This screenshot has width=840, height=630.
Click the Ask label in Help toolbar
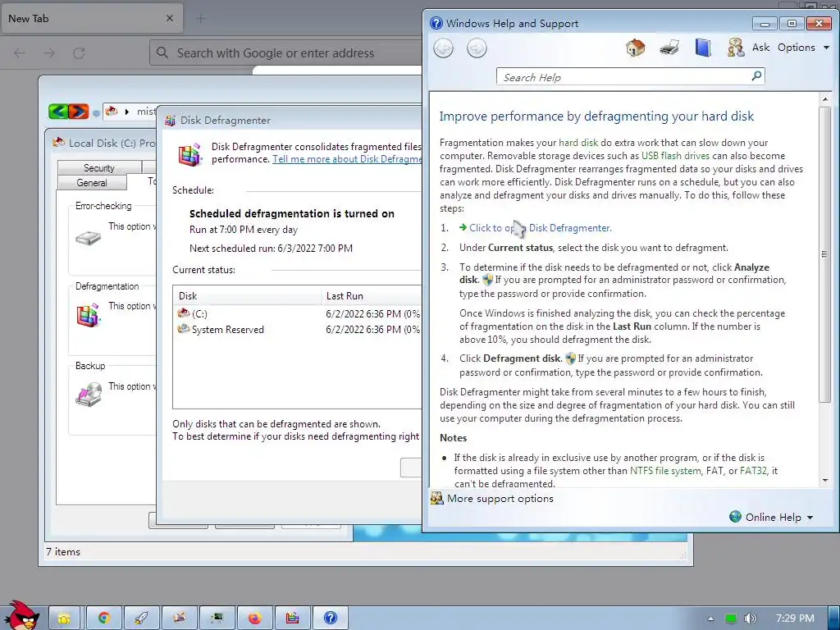[x=760, y=47]
